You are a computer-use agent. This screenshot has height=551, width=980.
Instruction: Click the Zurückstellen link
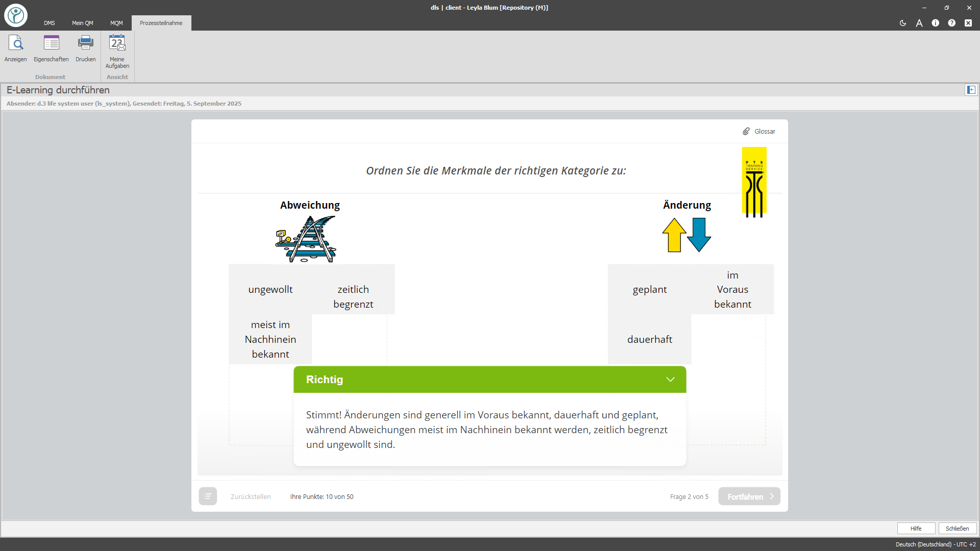251,496
